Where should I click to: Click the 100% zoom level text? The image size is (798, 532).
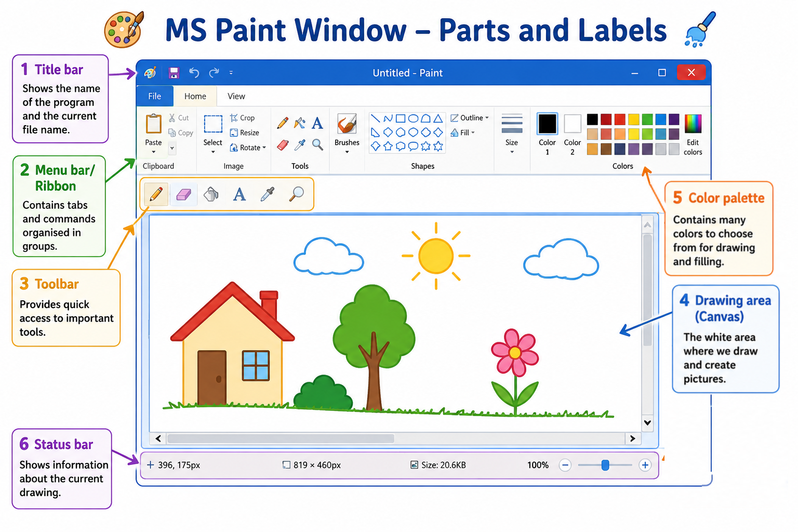coord(538,465)
